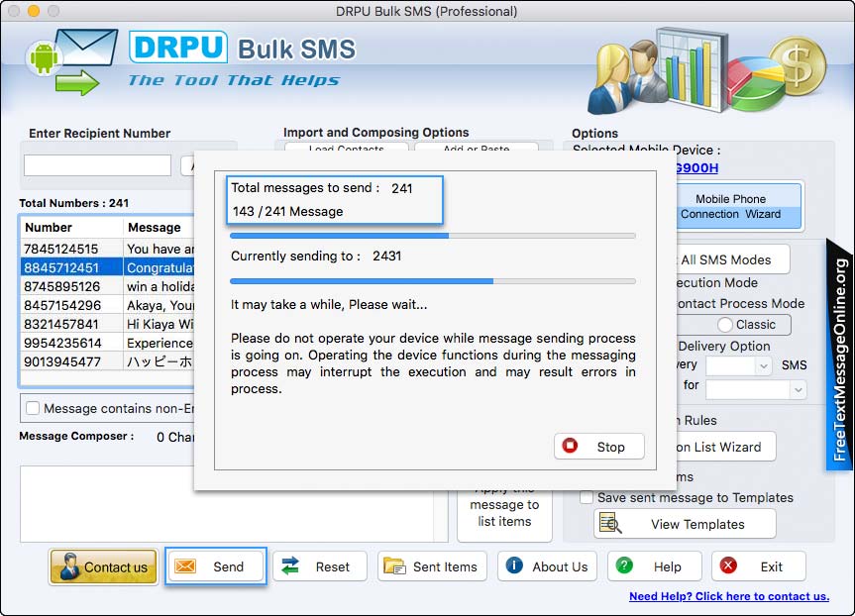Select row with number 9013945477
This screenshot has width=855, height=616.
107,361
